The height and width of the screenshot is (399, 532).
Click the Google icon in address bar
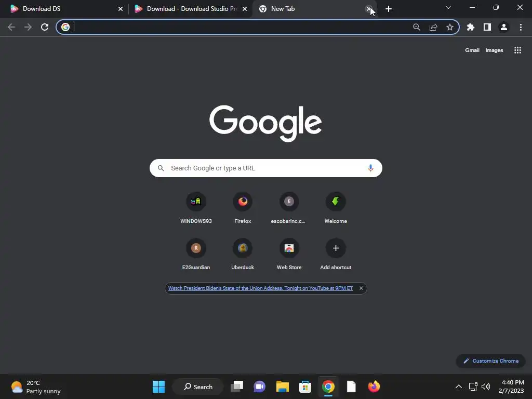65,27
